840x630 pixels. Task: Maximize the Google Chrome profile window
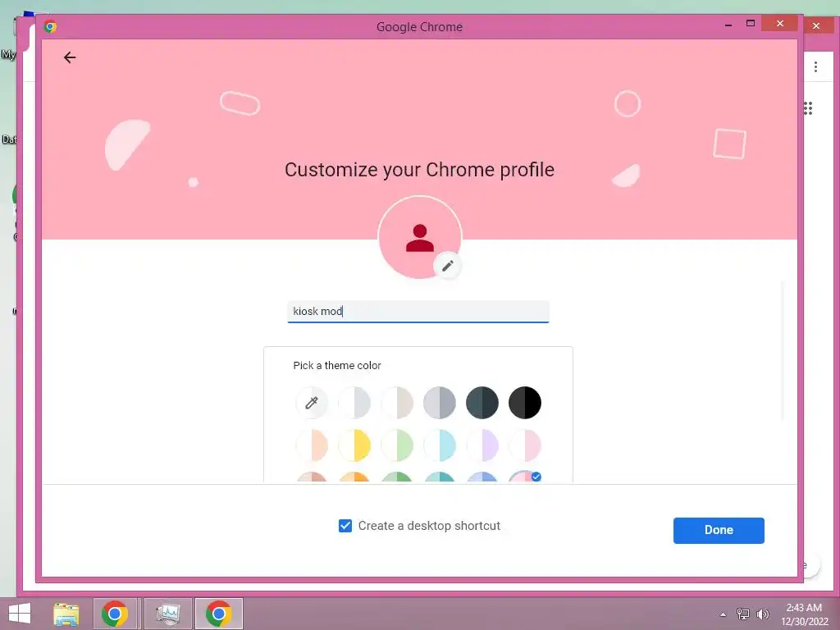click(750, 24)
